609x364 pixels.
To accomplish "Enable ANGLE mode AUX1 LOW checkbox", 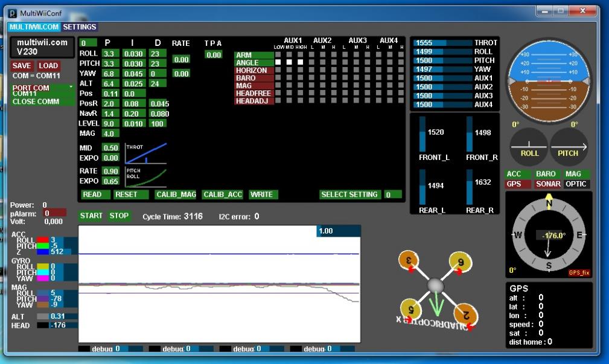I will [x=278, y=62].
